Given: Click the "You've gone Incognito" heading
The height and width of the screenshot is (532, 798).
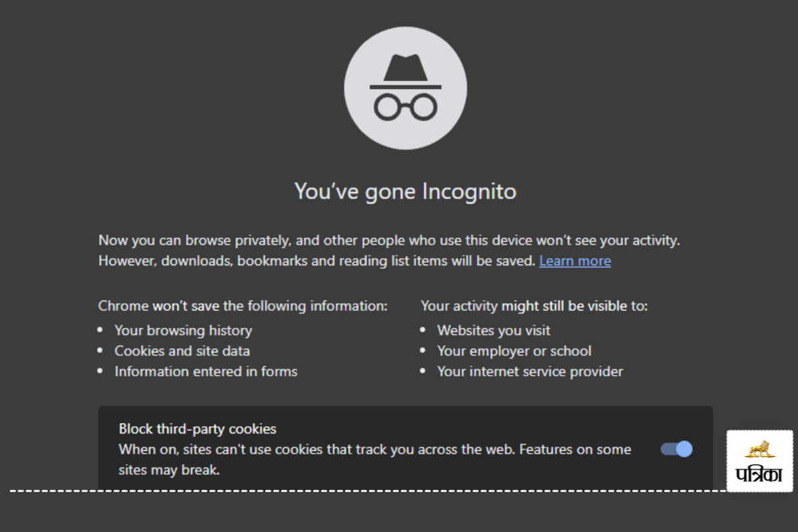Looking at the screenshot, I should pyautogui.click(x=405, y=192).
